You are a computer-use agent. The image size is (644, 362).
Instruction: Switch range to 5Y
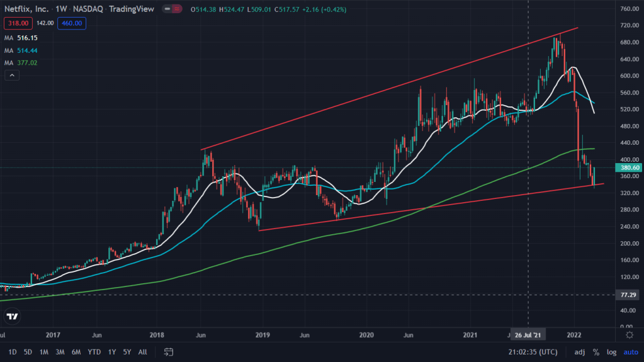click(127, 351)
